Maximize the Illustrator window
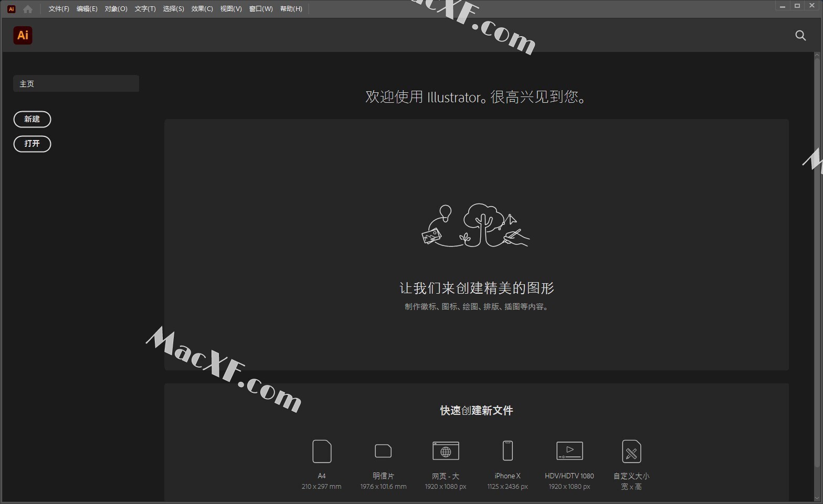823x504 pixels. coord(797,6)
